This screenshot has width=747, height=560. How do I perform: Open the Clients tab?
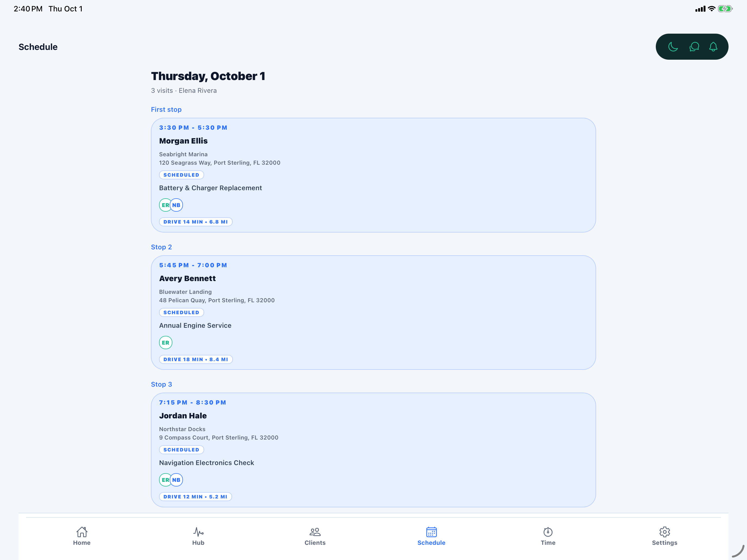[315, 536]
